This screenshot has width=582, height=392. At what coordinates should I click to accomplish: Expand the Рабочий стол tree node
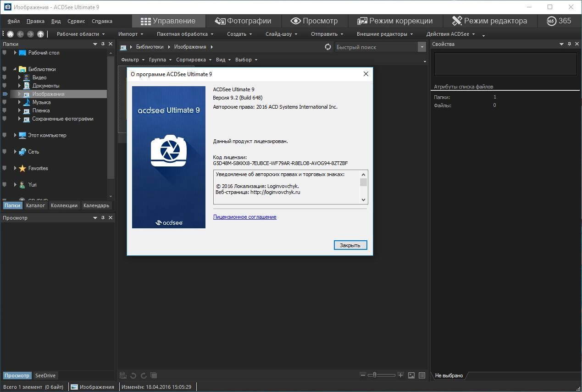(15, 53)
